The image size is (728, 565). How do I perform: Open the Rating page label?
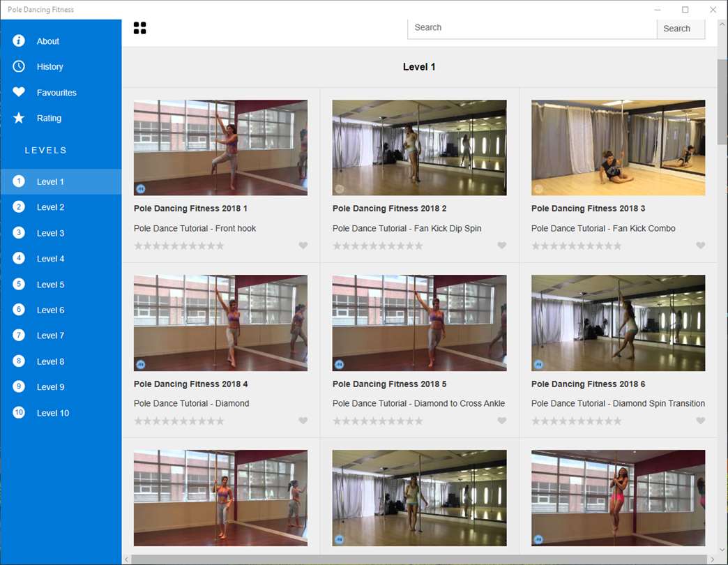click(49, 118)
